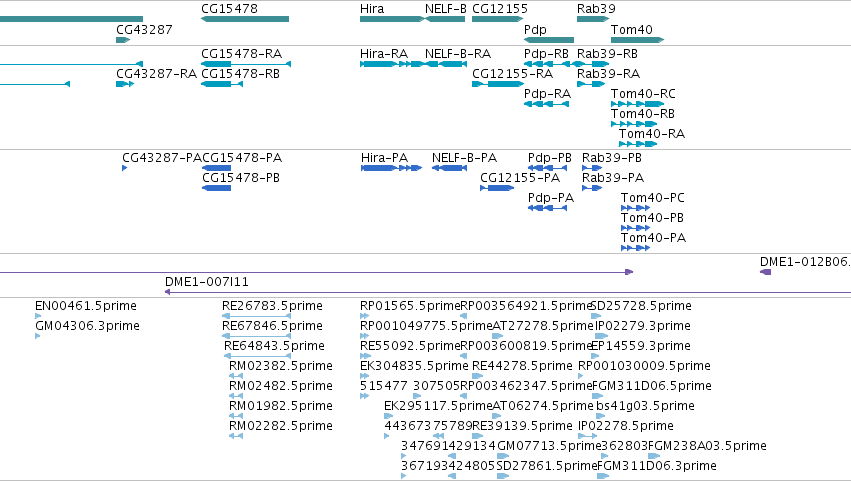
Task: Click EST RE26783.5prime feature
Action: tap(257, 317)
